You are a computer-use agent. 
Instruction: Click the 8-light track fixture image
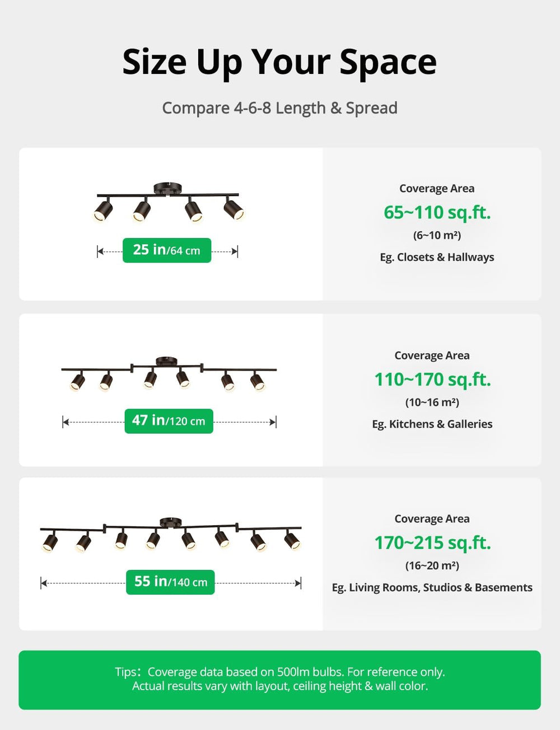pos(171,535)
